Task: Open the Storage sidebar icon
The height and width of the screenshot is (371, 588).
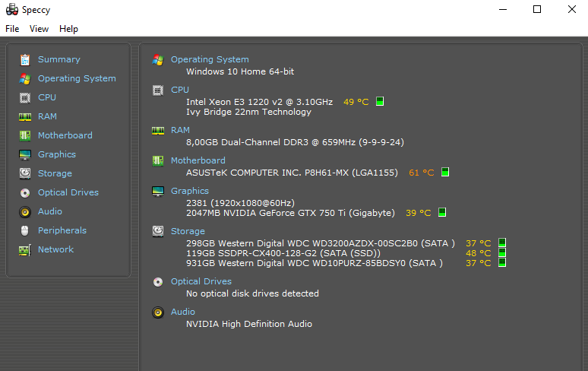Action: 25,173
